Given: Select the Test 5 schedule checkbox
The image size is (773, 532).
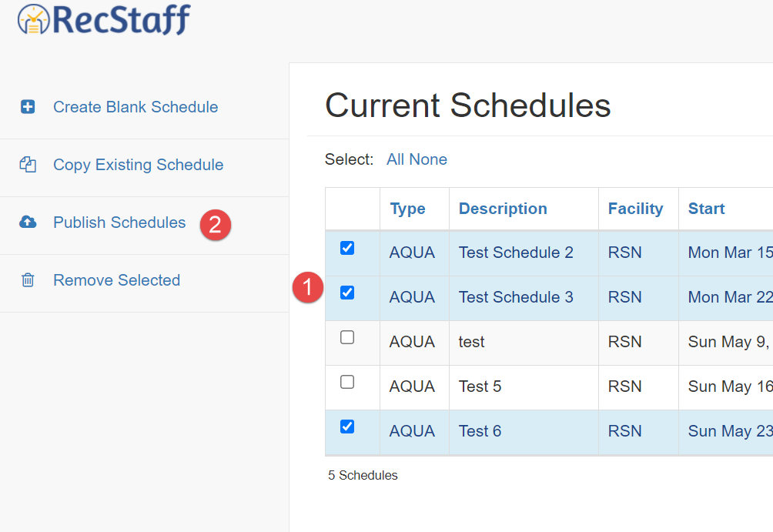Looking at the screenshot, I should (347, 382).
